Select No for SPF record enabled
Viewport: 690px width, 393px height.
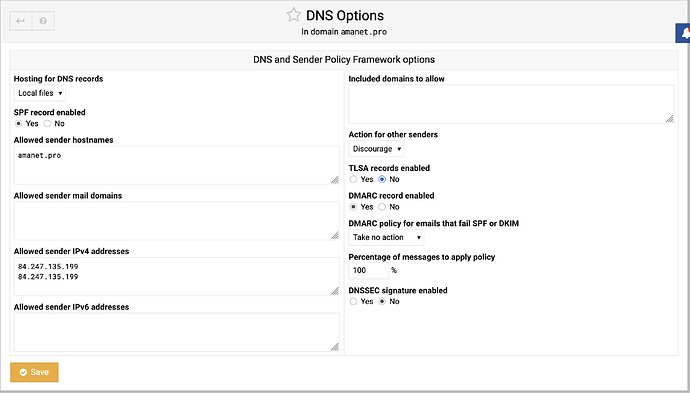tap(47, 124)
